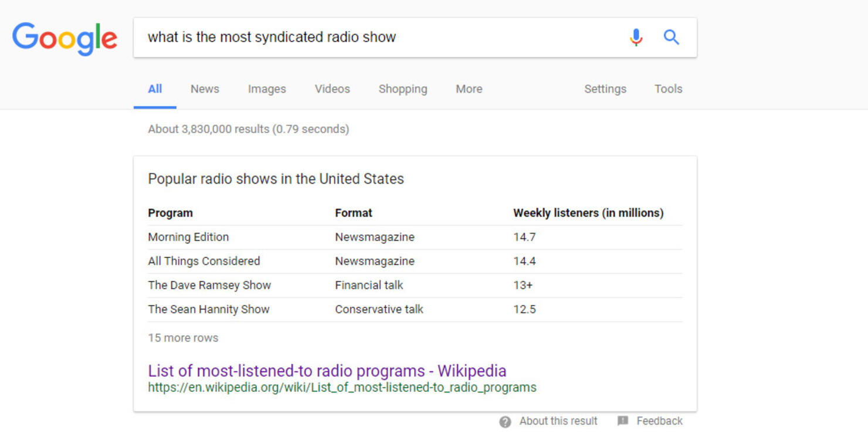The width and height of the screenshot is (868, 447).
Task: Click the Feedback link
Action: tap(659, 421)
